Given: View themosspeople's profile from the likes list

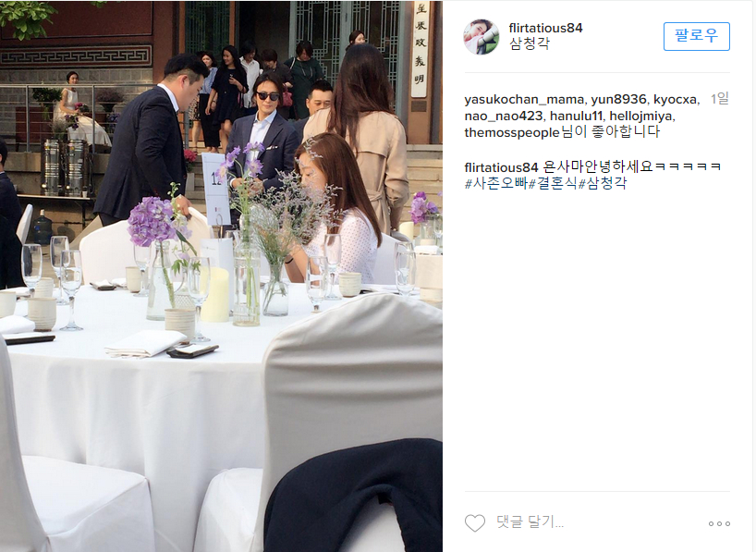Looking at the screenshot, I should click(x=512, y=132).
